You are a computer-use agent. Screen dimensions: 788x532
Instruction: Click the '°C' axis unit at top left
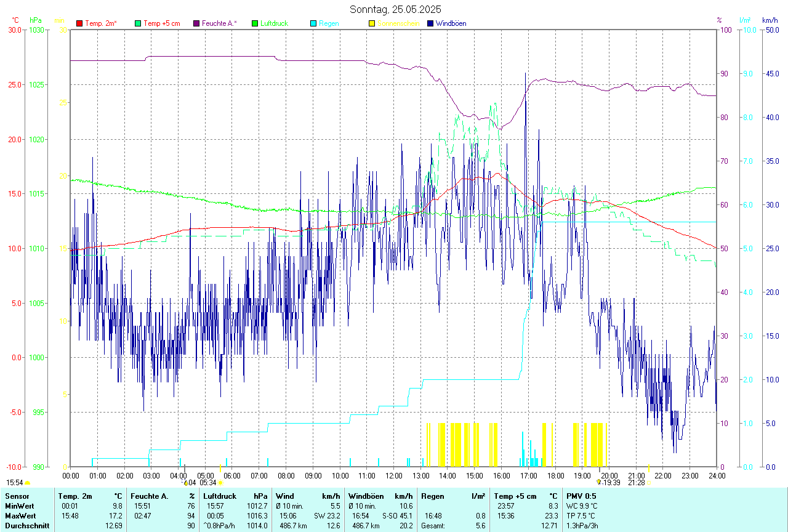tap(15, 20)
